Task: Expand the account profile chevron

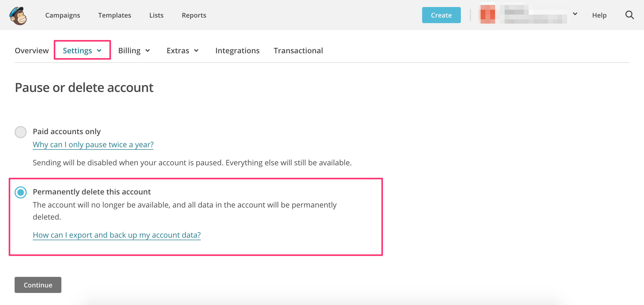Action: point(575,14)
